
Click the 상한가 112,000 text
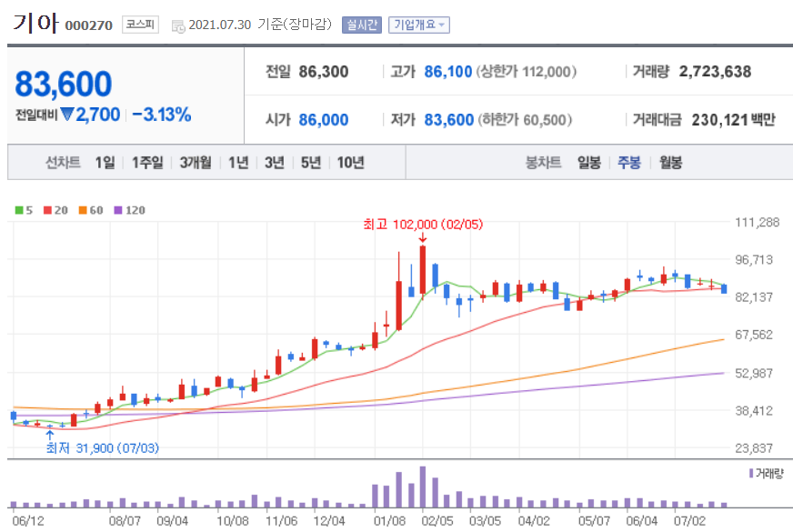pos(526,72)
